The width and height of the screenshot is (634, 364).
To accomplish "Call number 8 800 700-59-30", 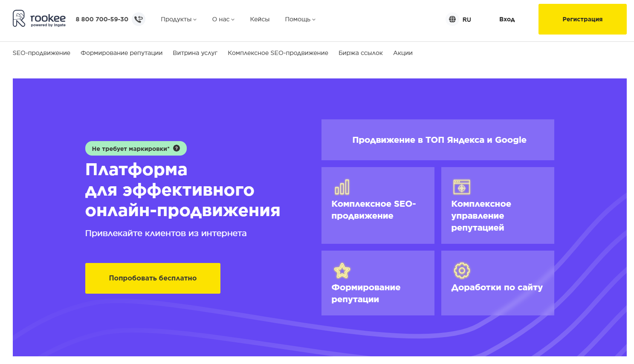I will [x=102, y=19].
